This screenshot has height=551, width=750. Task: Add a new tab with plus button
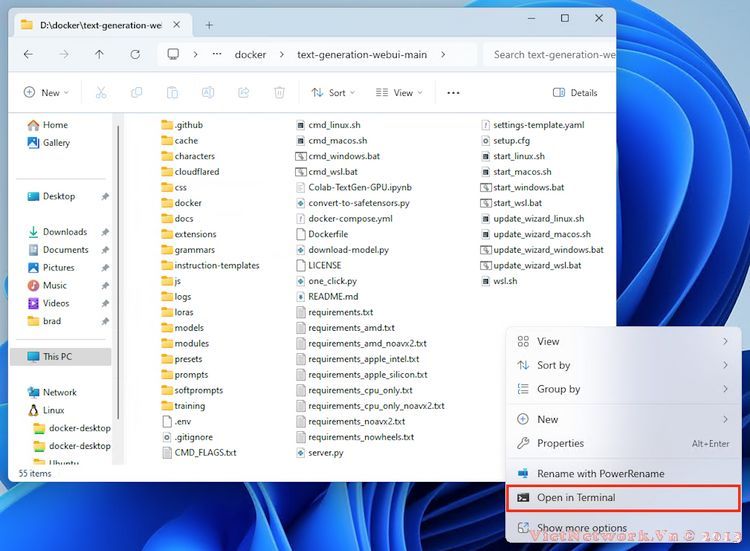[x=209, y=25]
